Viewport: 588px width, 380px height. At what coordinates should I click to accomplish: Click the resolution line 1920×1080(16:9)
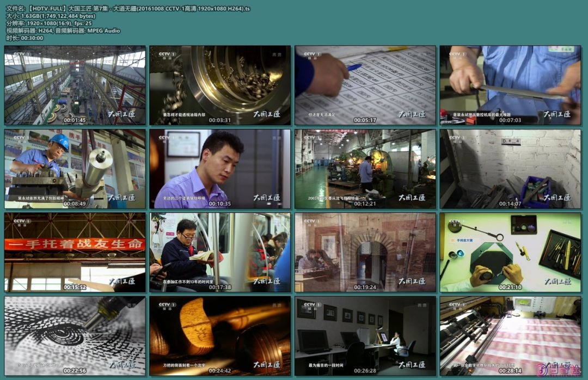49,23
